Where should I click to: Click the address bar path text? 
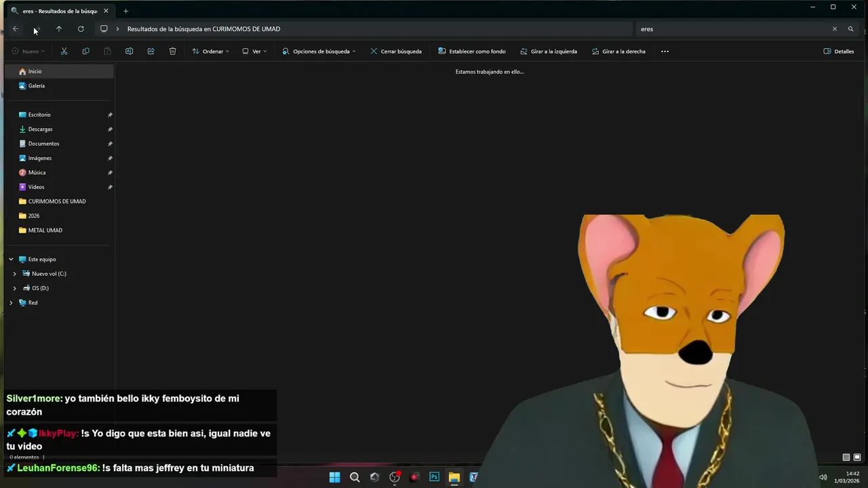tap(203, 29)
